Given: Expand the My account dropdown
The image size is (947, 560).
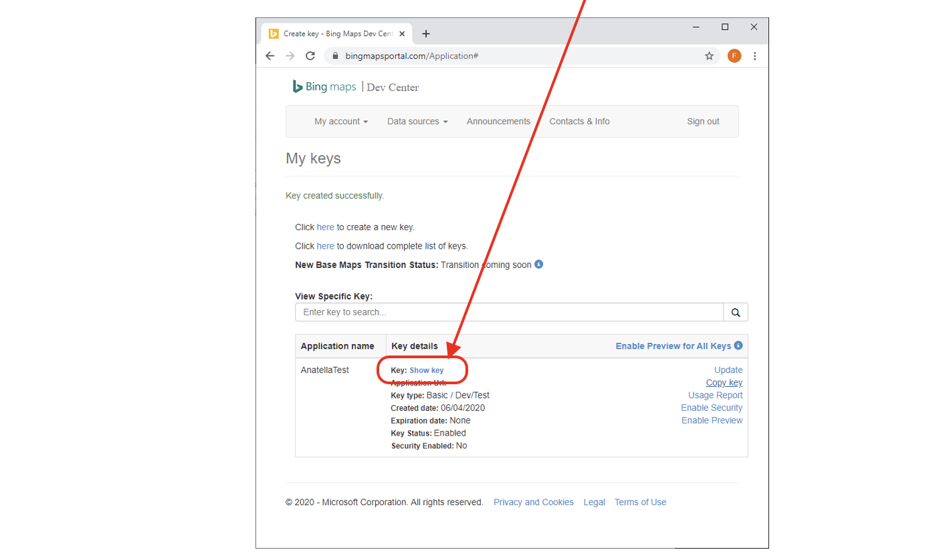Looking at the screenshot, I should coord(341,122).
